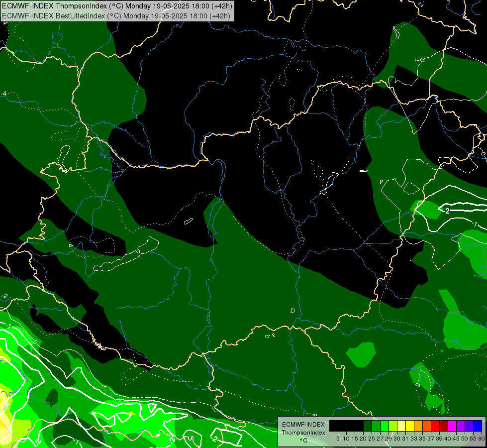Click the orange-red 35–37 legend swatch
This screenshot has width=487, height=448.
click(x=427, y=426)
